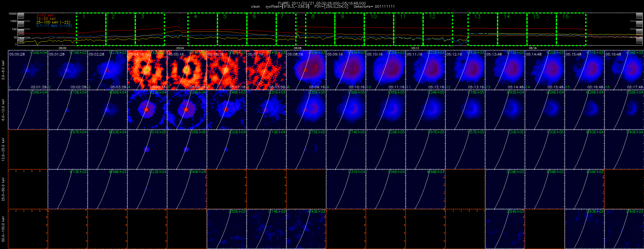644x249 pixels.
Task: Select interval 13 box in the light curve
Action: (483, 29)
